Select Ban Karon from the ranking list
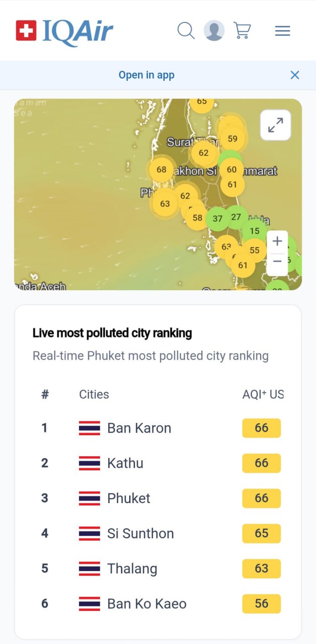 [x=139, y=428]
